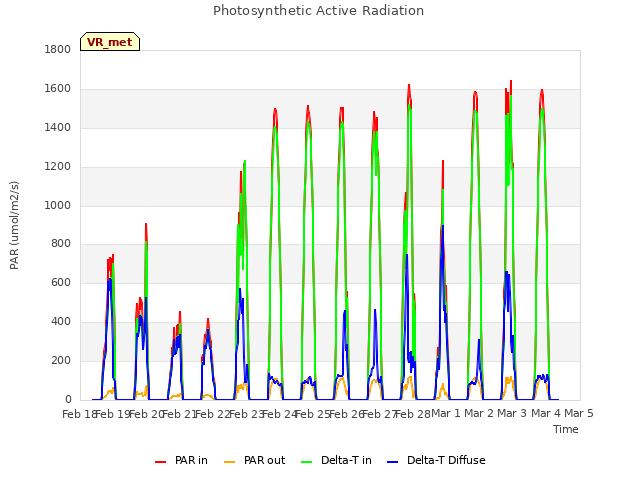
Task: Click the 1800 y-axis tick label
Action: click(x=58, y=49)
